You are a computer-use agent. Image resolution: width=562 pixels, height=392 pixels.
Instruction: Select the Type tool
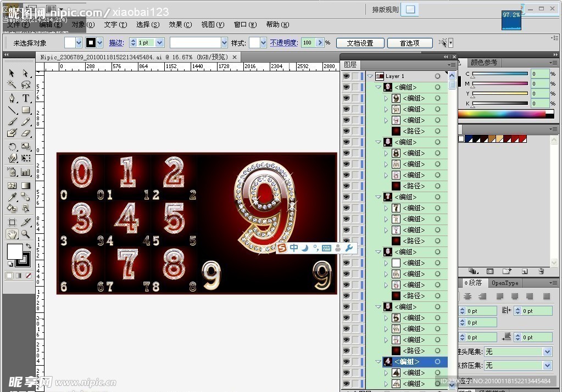coord(25,98)
